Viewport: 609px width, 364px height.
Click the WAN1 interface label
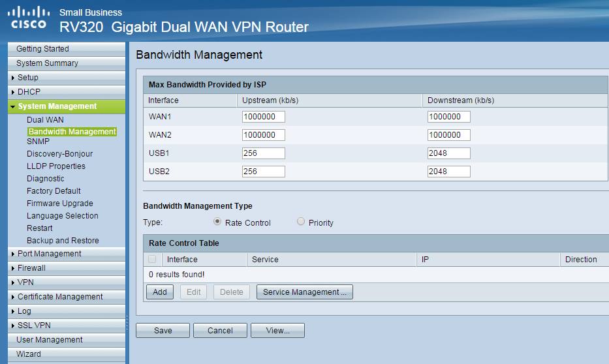pyautogui.click(x=160, y=117)
